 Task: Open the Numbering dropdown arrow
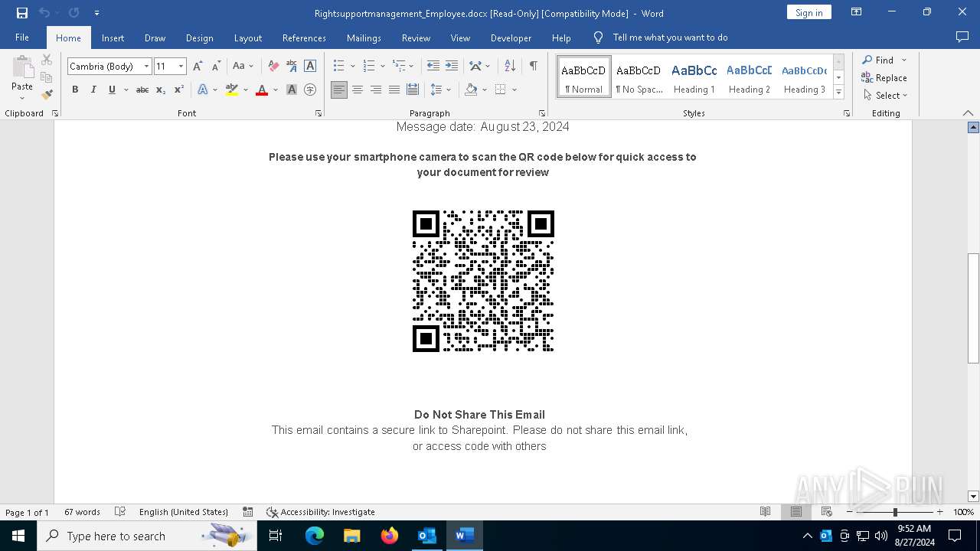pos(383,67)
